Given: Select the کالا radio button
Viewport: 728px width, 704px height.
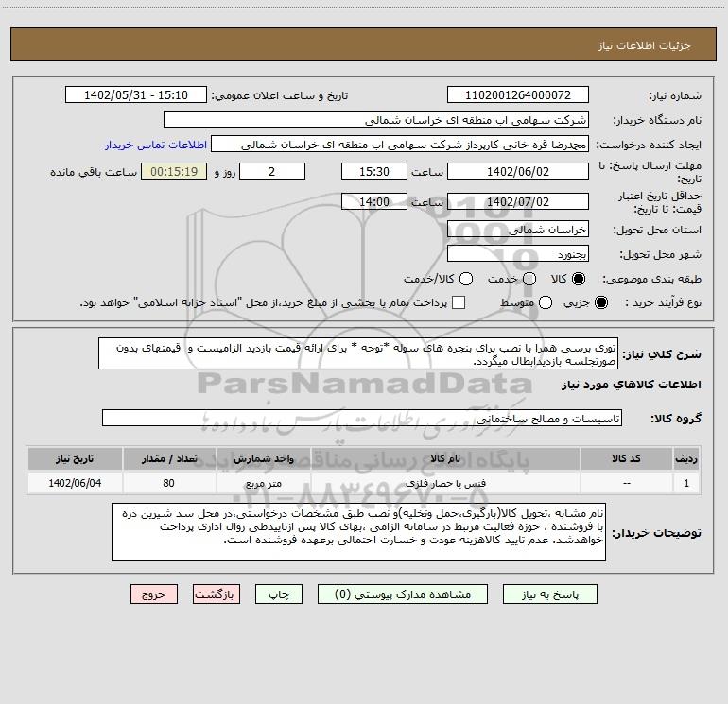Looking at the screenshot, I should [x=579, y=279].
